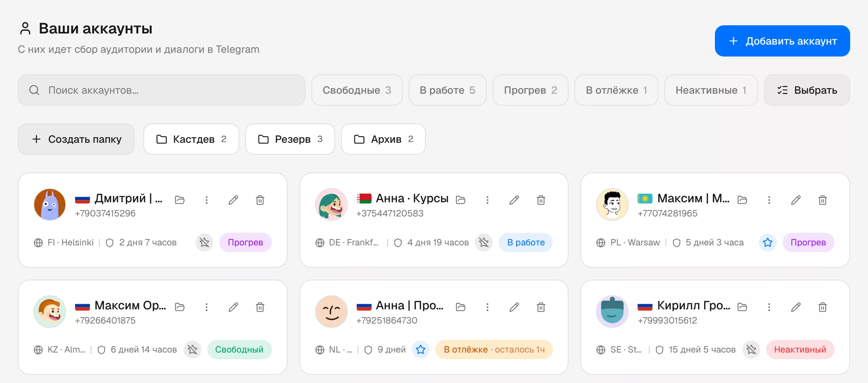The width and height of the screenshot is (868, 383).
Task: Filter by Прогрев accounts
Action: (530, 90)
